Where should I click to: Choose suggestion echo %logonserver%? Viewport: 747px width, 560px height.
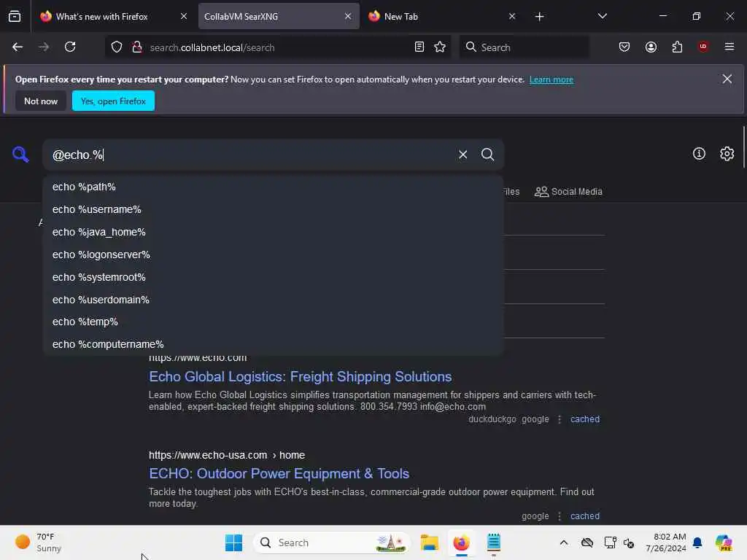point(274,254)
